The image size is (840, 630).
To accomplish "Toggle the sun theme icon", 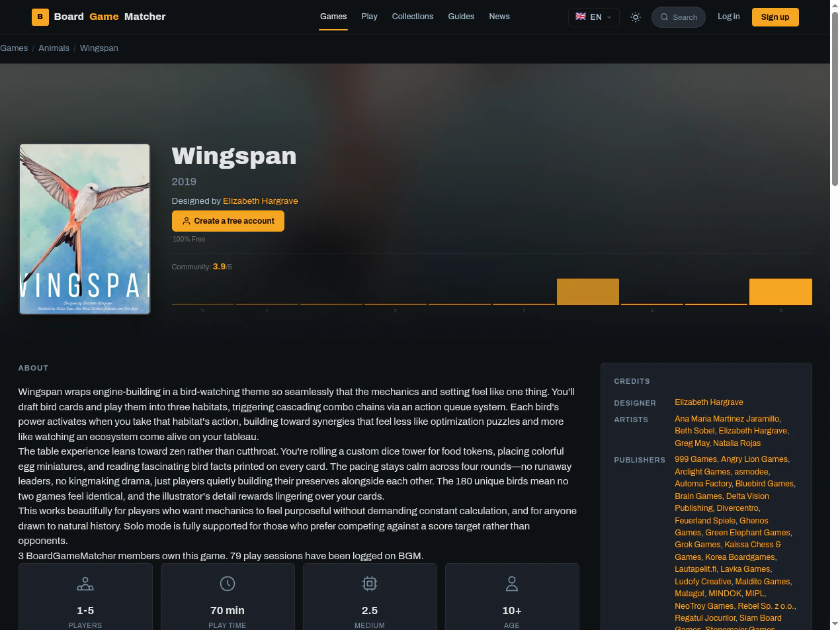I will (x=636, y=17).
